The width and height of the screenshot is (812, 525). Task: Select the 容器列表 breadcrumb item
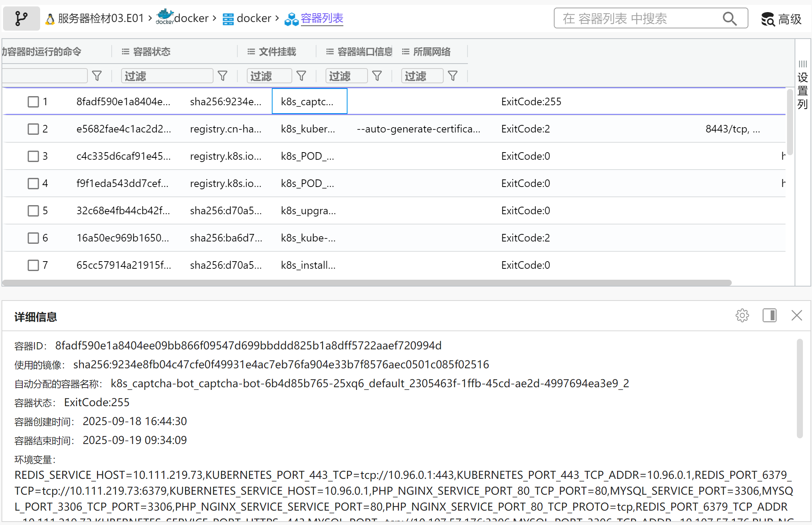click(x=322, y=18)
